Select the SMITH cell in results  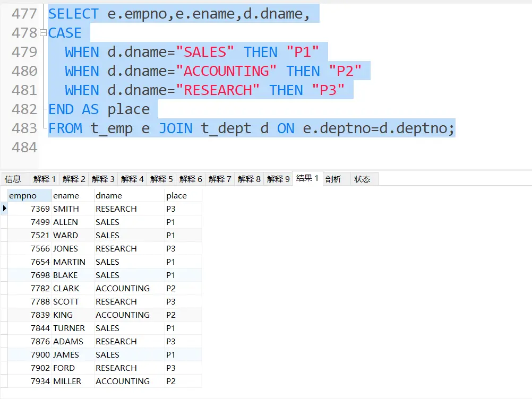[x=66, y=209]
